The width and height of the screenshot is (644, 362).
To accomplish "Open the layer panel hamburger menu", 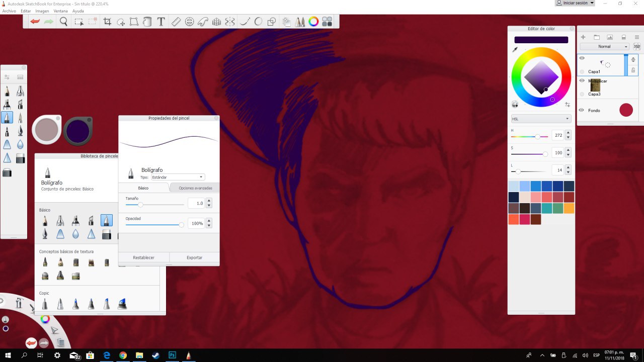I will (636, 37).
